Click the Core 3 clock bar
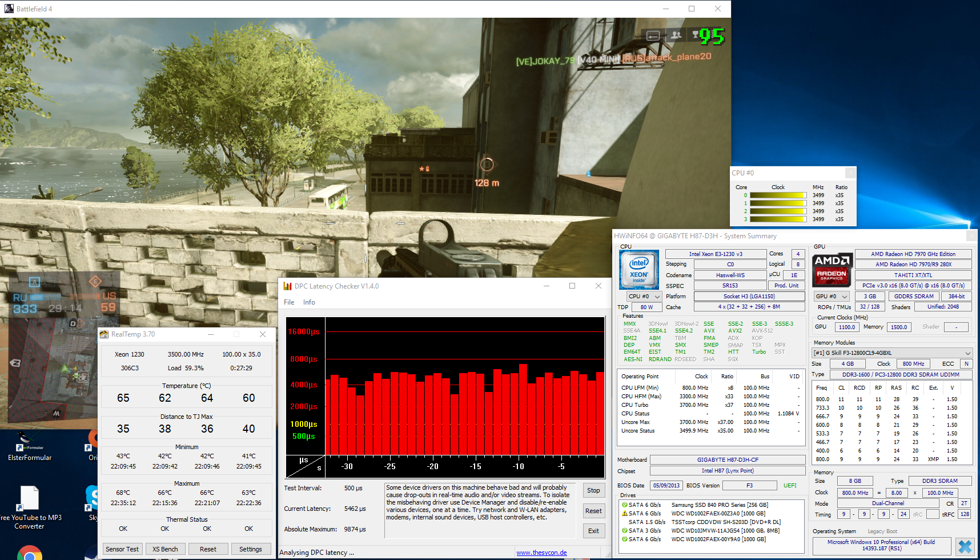This screenshot has height=560, width=980. (778, 219)
